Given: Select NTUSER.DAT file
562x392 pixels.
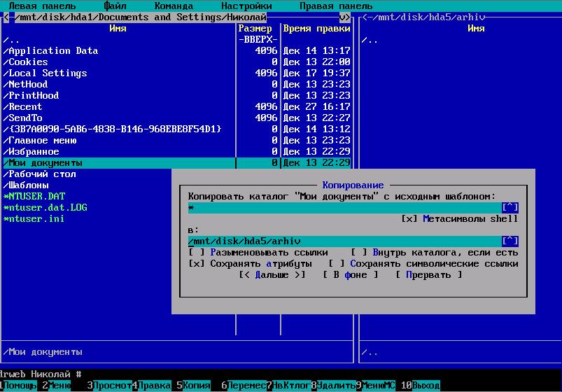Looking at the screenshot, I should (34, 196).
